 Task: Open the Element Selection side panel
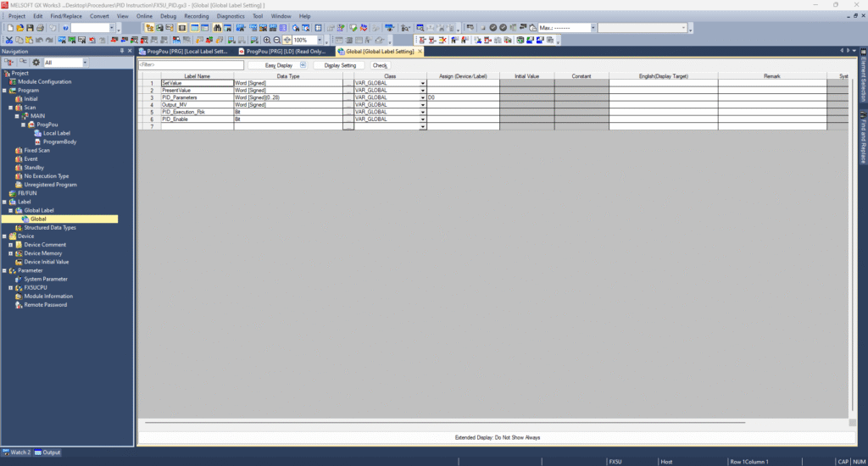point(863,75)
